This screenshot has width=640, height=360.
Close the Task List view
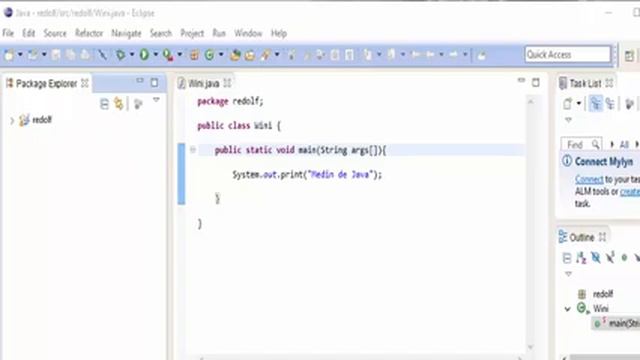click(609, 83)
